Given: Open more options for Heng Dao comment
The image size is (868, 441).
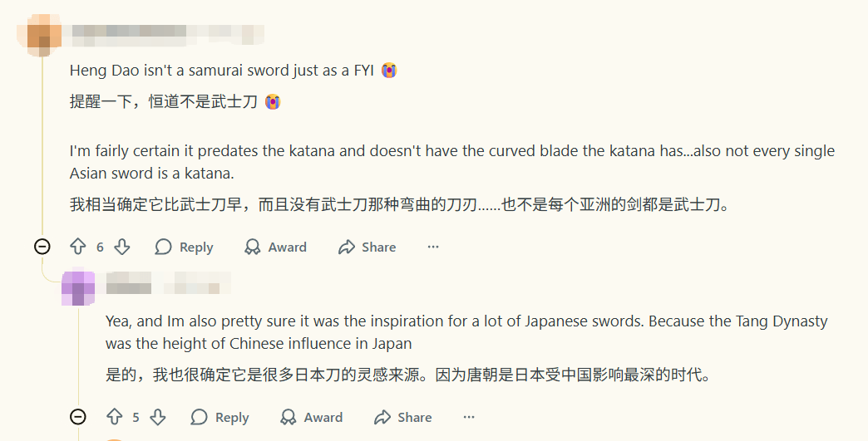Looking at the screenshot, I should pos(432,247).
